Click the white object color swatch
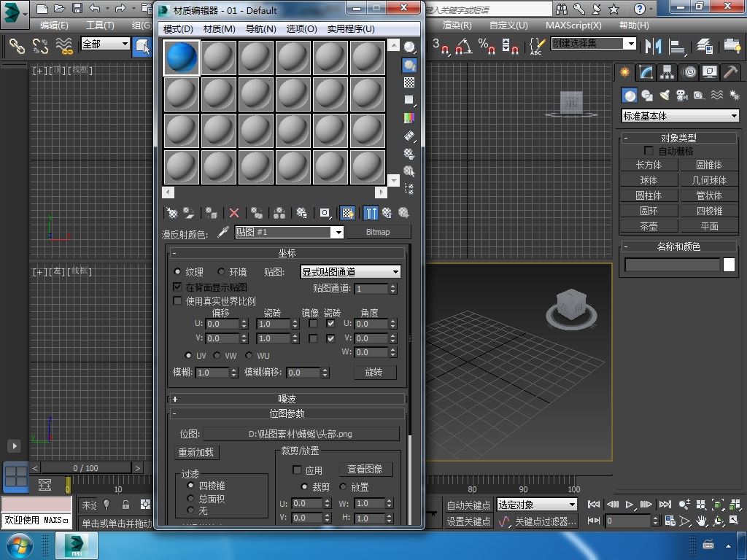Viewport: 747px width, 560px height. (x=729, y=264)
